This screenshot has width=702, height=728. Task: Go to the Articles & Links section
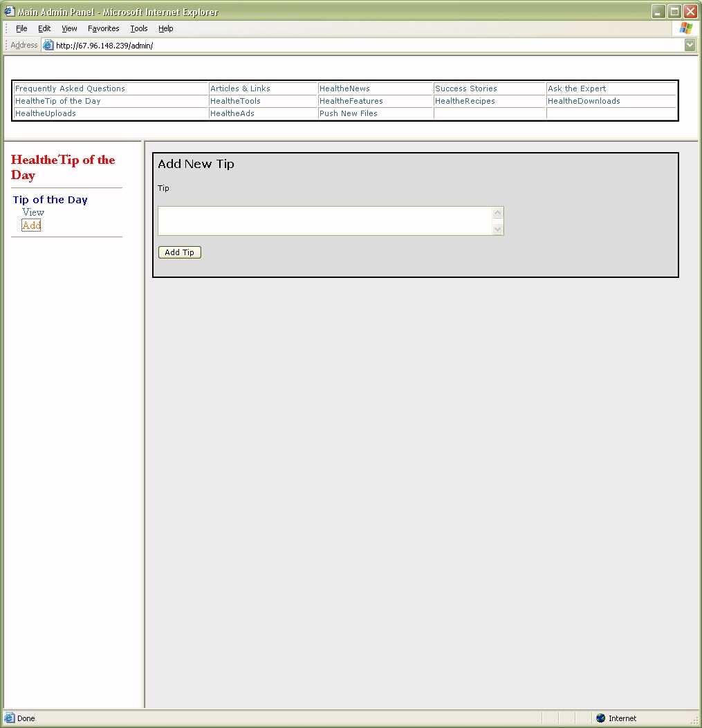(x=240, y=88)
